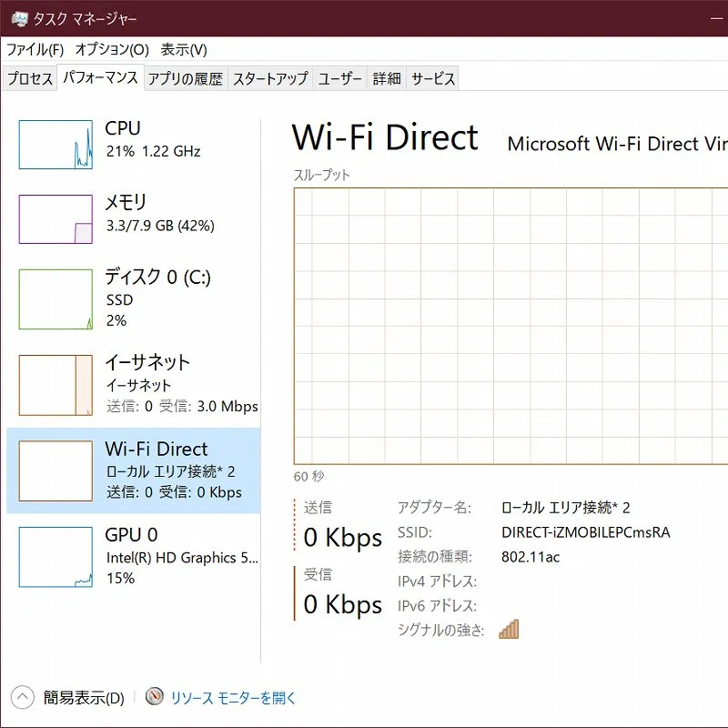Click the 802.11ac connection type value

click(x=531, y=557)
